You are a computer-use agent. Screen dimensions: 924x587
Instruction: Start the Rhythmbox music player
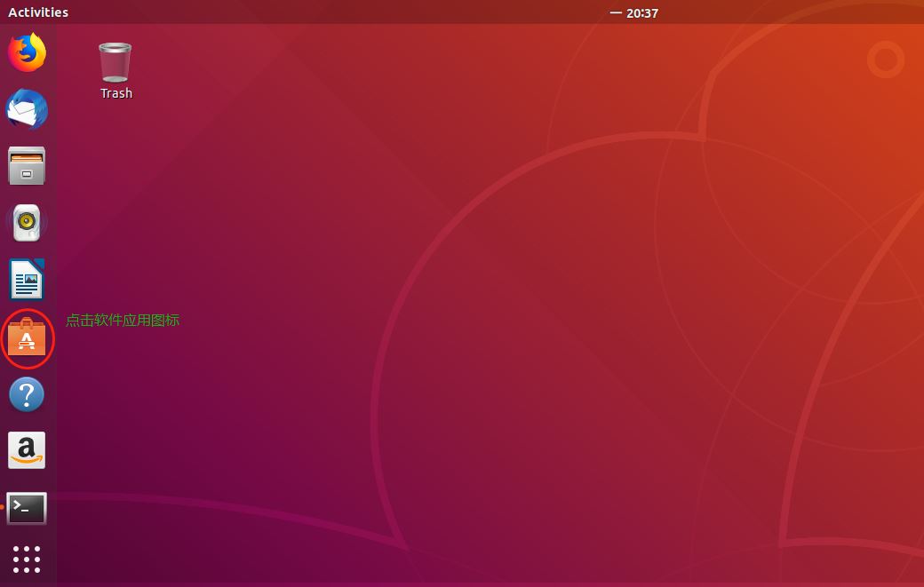click(27, 223)
